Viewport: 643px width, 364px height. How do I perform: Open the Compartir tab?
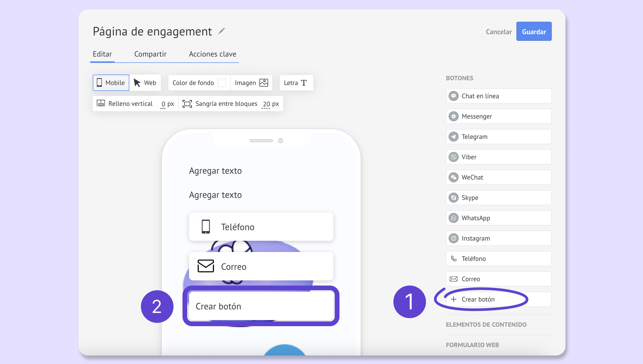(x=150, y=54)
